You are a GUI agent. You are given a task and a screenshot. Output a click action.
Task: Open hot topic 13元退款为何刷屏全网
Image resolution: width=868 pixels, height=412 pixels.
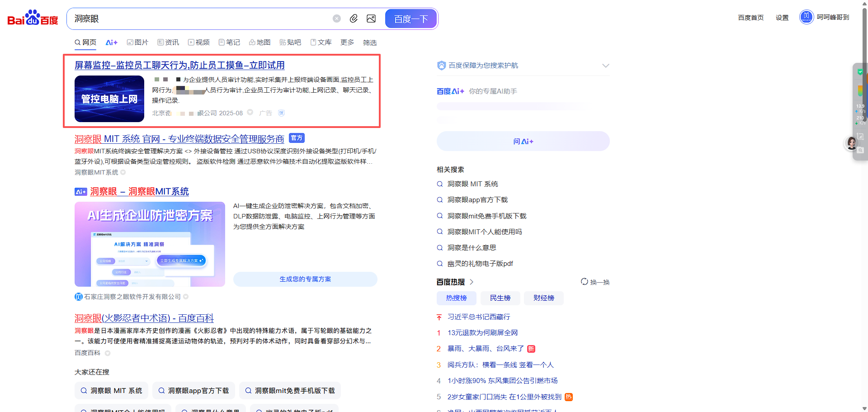click(x=482, y=332)
